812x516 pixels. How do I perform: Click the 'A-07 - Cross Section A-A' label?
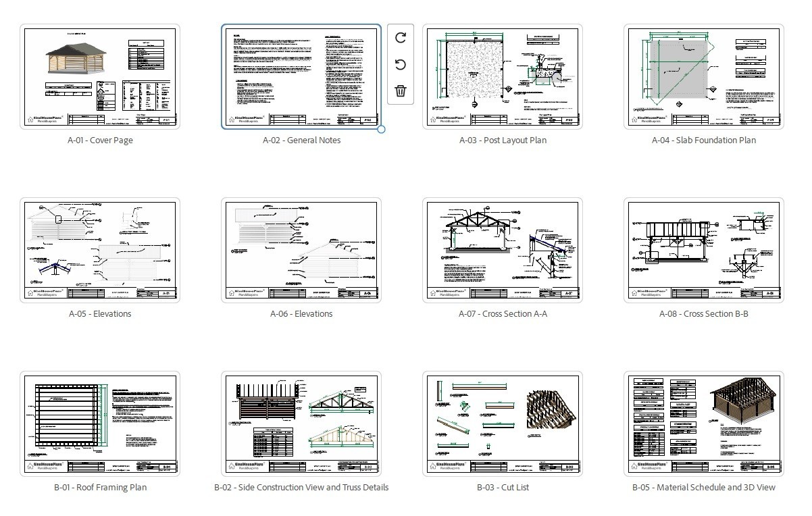click(x=503, y=314)
